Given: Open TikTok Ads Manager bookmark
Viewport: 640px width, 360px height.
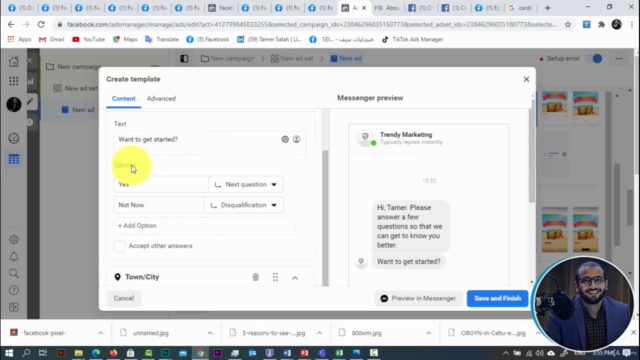Looking at the screenshot, I should [412, 39].
